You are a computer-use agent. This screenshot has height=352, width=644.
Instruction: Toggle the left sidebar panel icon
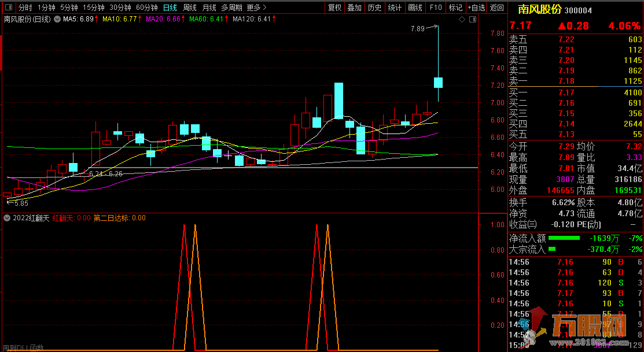(9, 8)
